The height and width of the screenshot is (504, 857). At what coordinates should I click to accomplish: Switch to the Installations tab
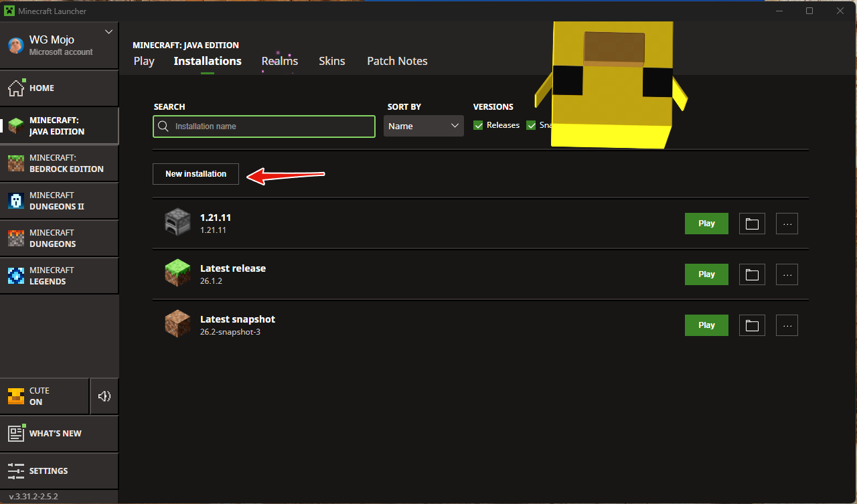[x=208, y=61]
